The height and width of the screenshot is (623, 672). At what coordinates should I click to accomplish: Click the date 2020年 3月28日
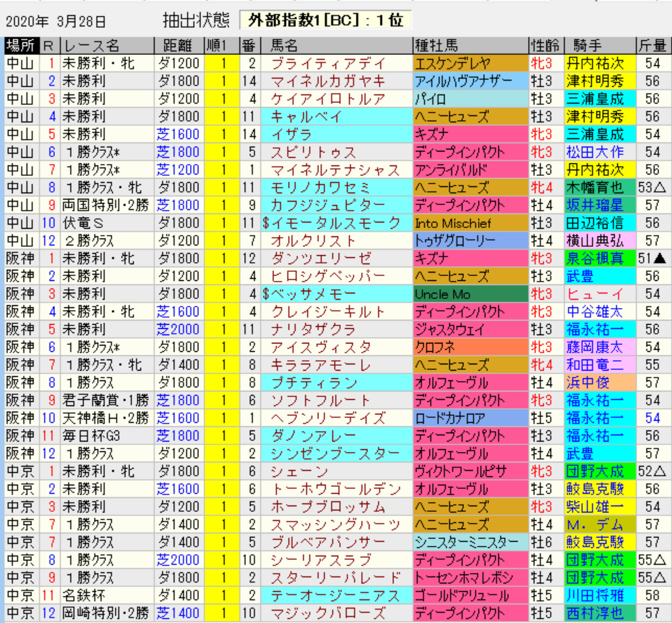[57, 21]
